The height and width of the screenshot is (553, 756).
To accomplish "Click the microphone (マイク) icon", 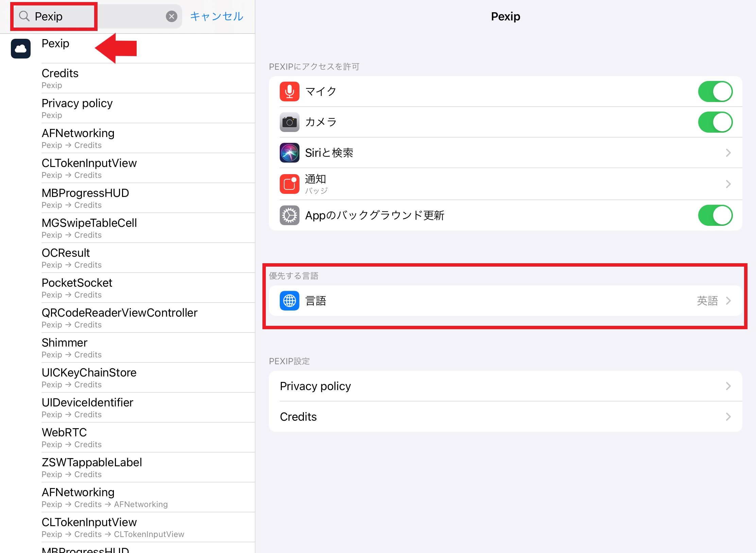I will [x=290, y=91].
